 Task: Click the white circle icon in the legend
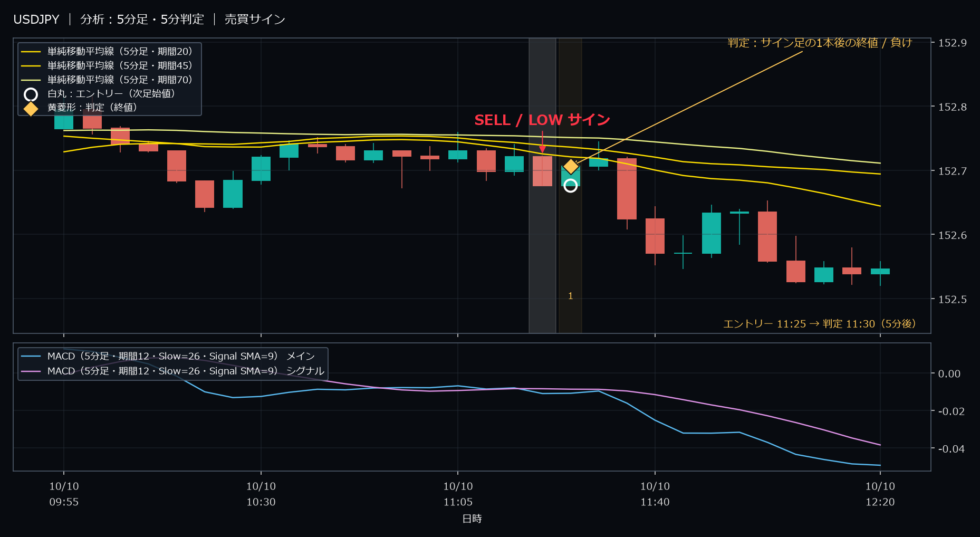[31, 94]
